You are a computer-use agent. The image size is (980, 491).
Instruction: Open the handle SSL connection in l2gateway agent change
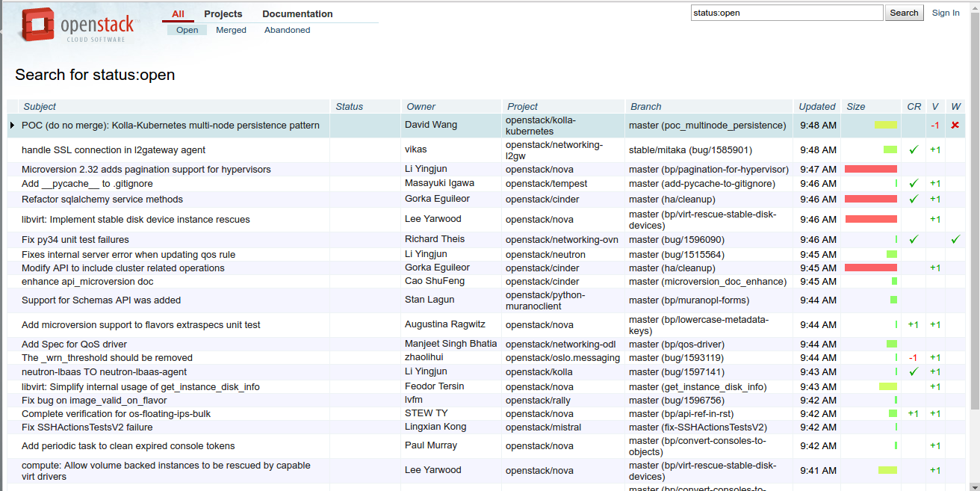pos(114,149)
